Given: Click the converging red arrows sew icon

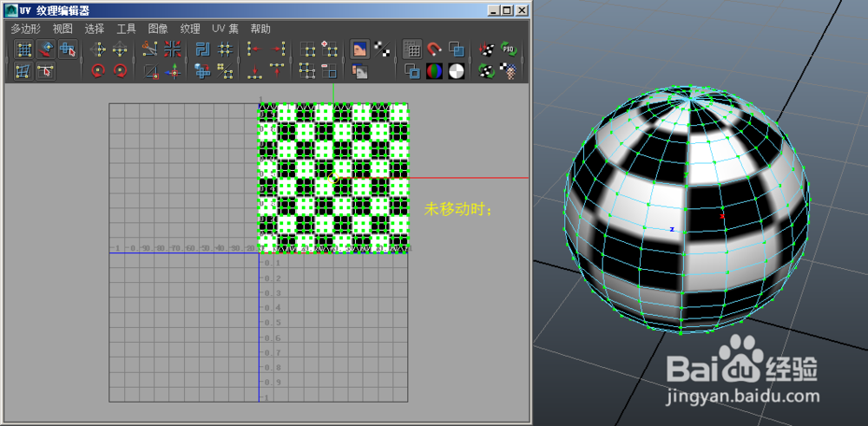Looking at the screenshot, I should [172, 49].
